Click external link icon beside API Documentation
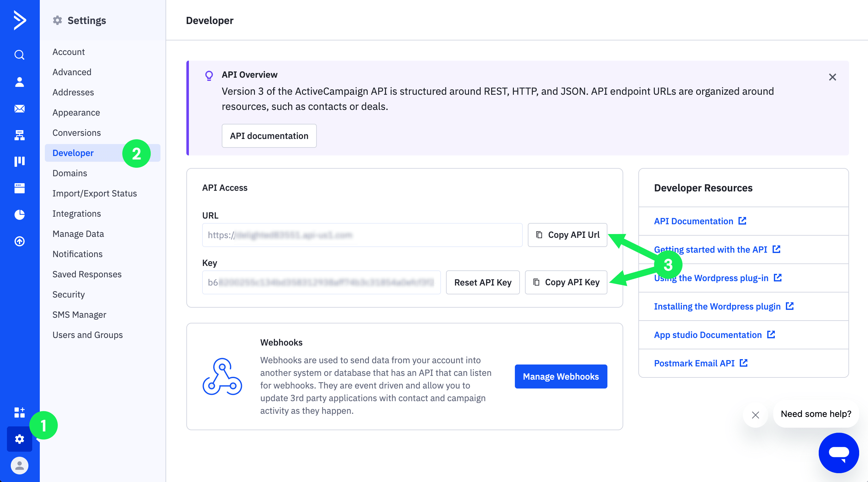 coord(742,221)
